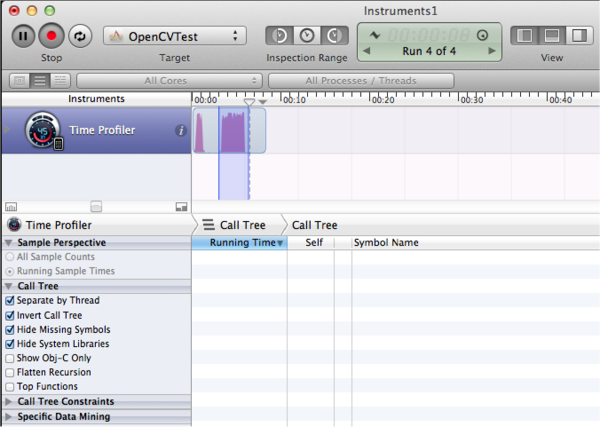Viewport: 600px width, 427px height.
Task: Select the first strategy view icon
Action: 20,81
